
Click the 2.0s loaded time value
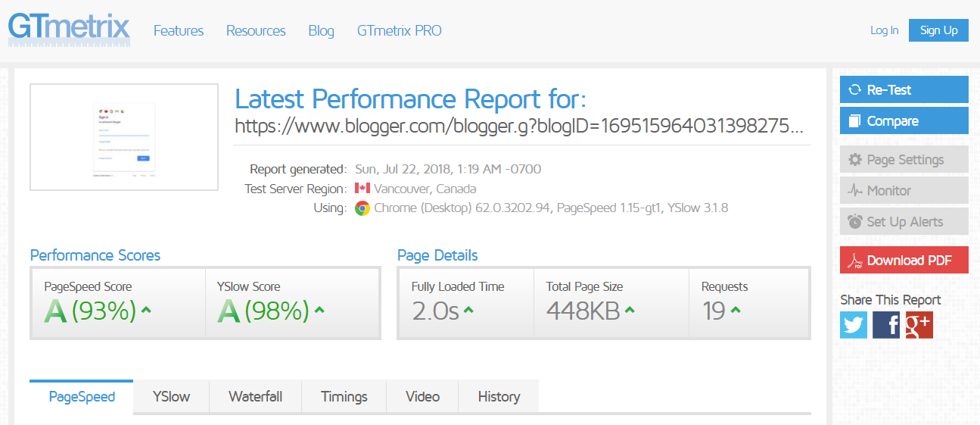point(436,311)
